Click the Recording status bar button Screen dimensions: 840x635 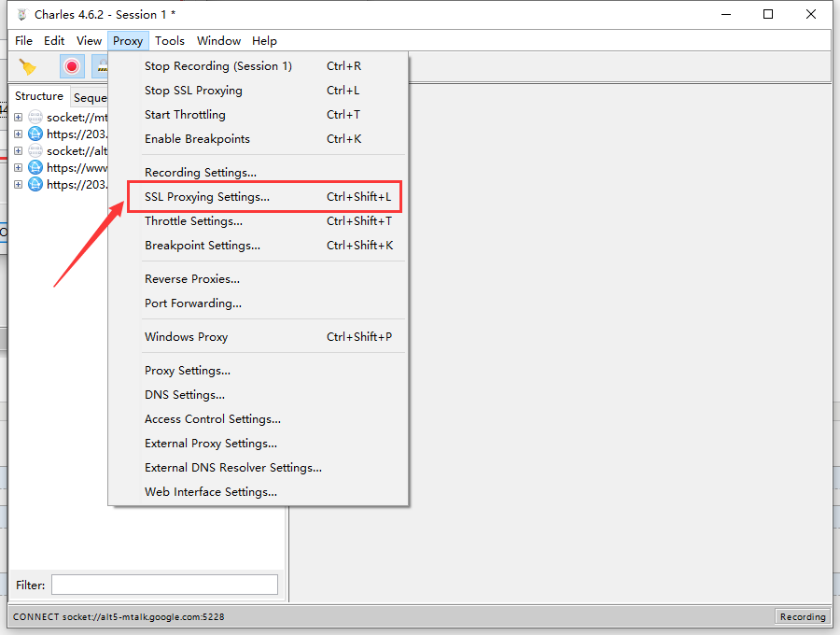pos(803,616)
